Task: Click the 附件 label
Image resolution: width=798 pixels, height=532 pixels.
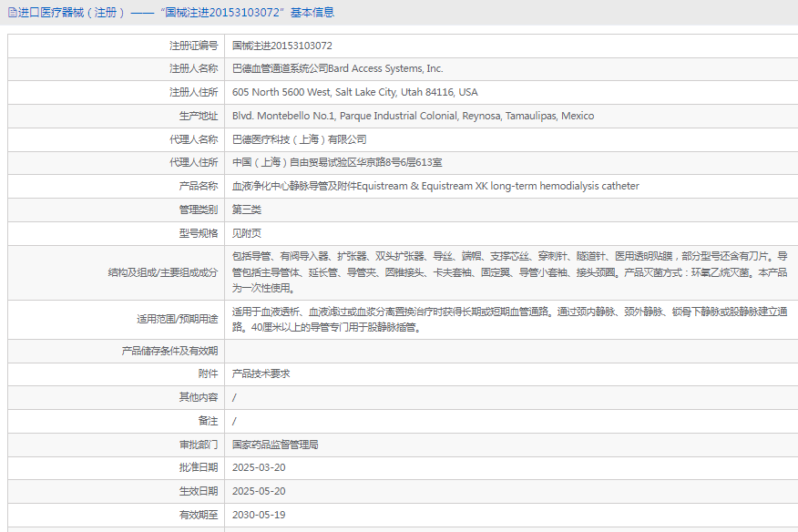Action: [208, 373]
